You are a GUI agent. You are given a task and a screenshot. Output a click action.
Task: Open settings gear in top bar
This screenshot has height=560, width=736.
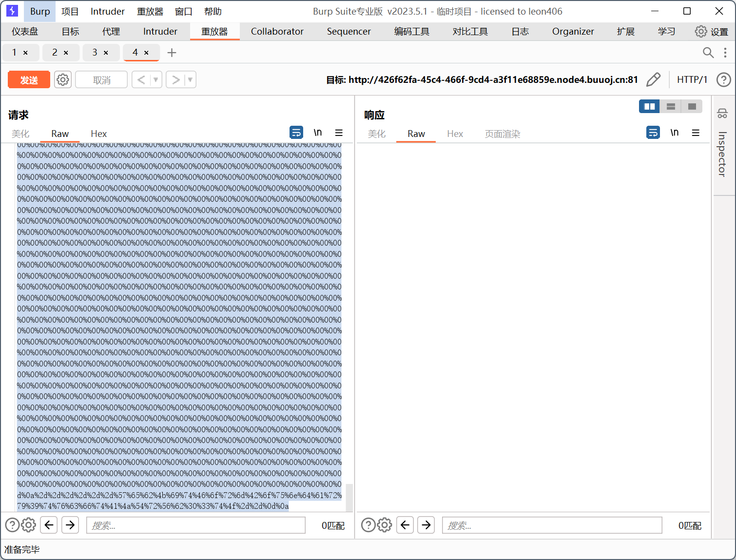(x=701, y=31)
